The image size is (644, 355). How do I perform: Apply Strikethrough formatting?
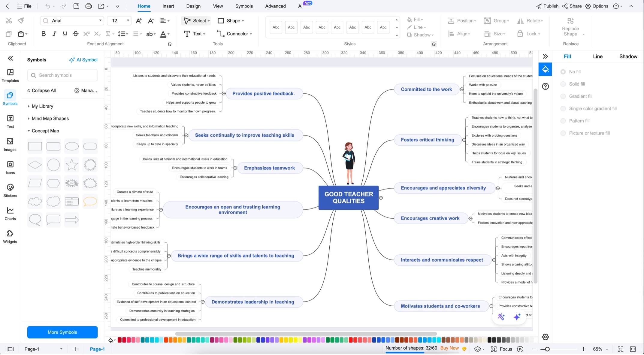coord(76,34)
